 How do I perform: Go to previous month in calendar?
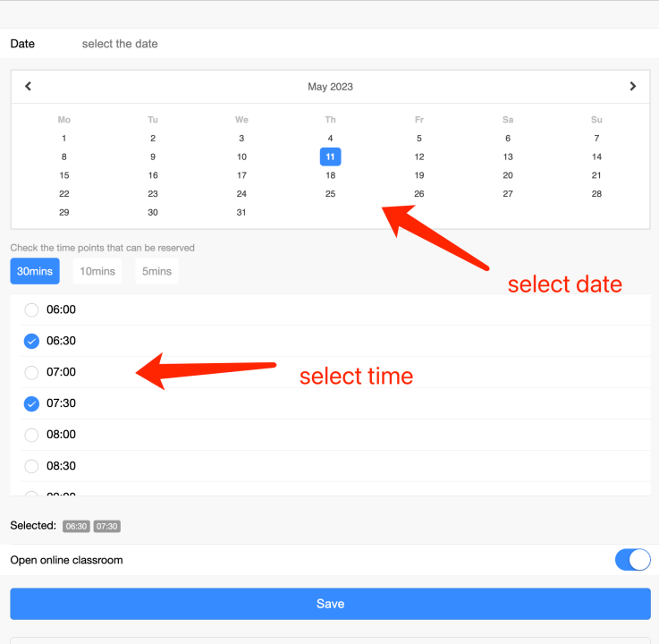pyautogui.click(x=29, y=87)
